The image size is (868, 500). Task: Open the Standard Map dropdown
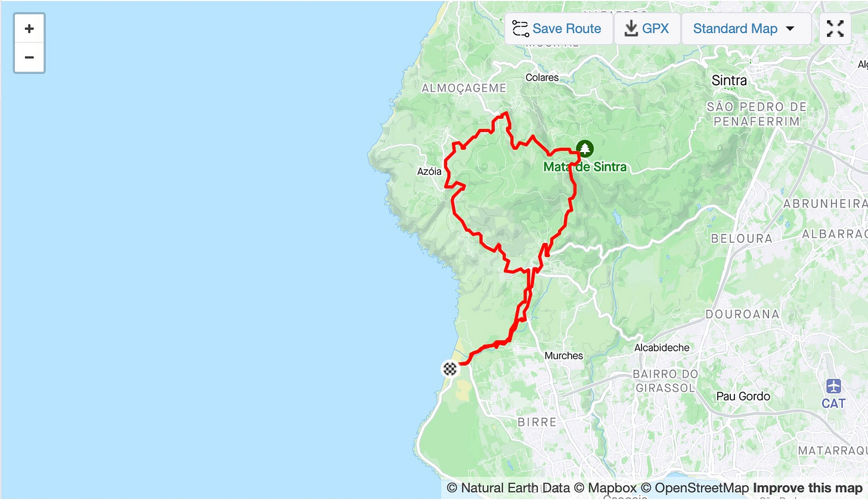click(746, 29)
